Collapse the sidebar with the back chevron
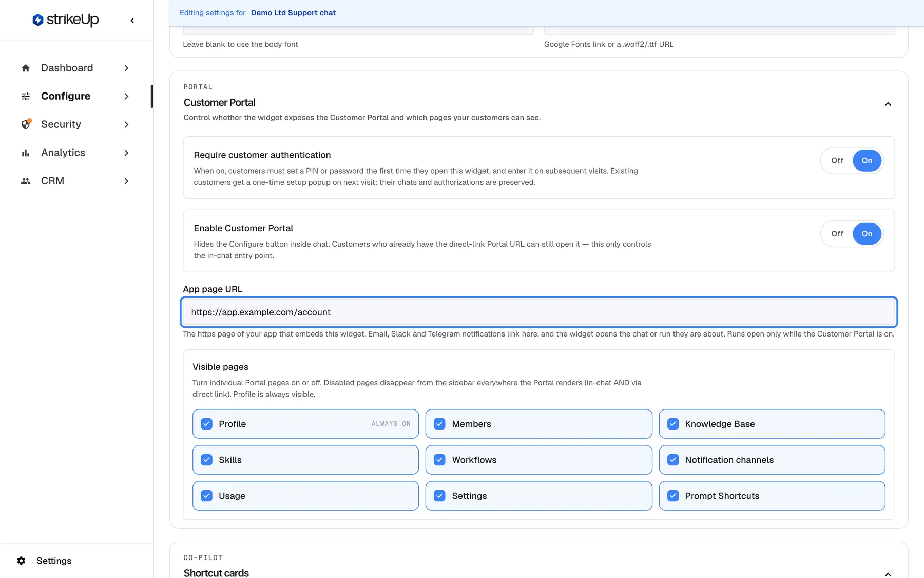 132,21
